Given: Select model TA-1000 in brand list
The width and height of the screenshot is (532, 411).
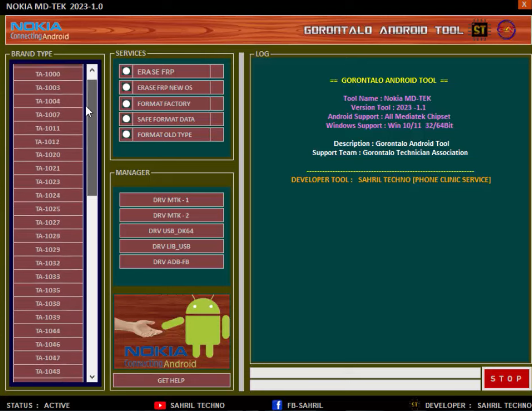Looking at the screenshot, I should [x=48, y=74].
